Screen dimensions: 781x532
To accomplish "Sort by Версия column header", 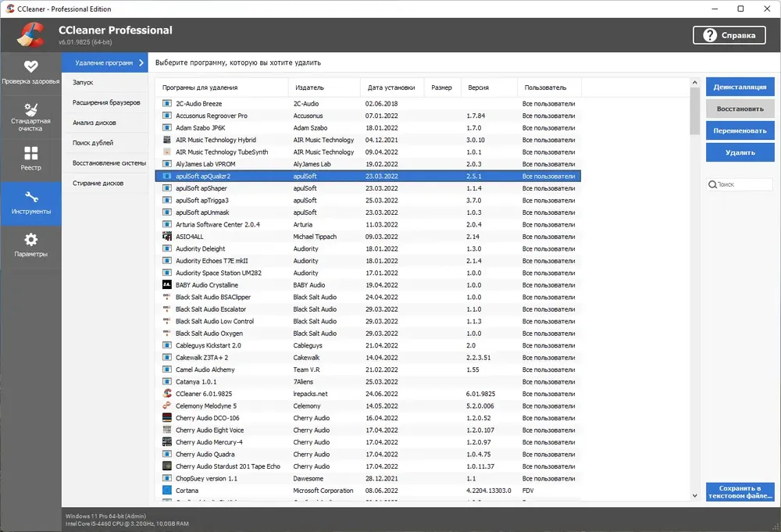I will [x=488, y=87].
